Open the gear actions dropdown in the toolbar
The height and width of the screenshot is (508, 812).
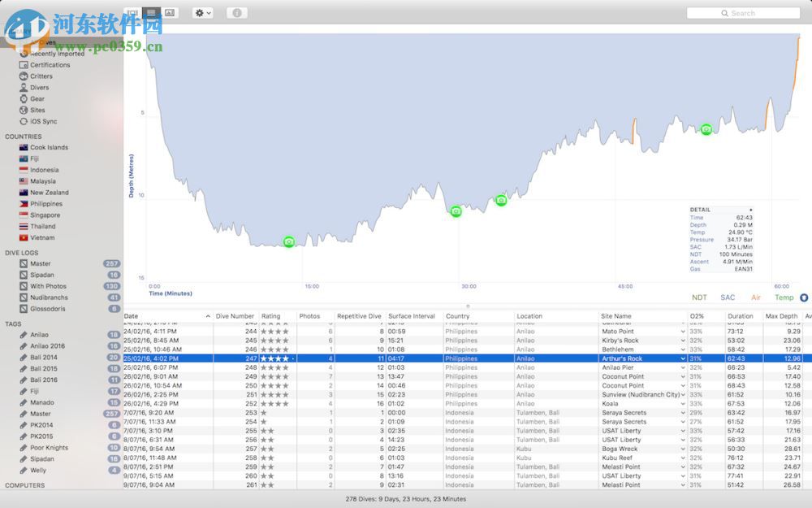click(x=201, y=13)
